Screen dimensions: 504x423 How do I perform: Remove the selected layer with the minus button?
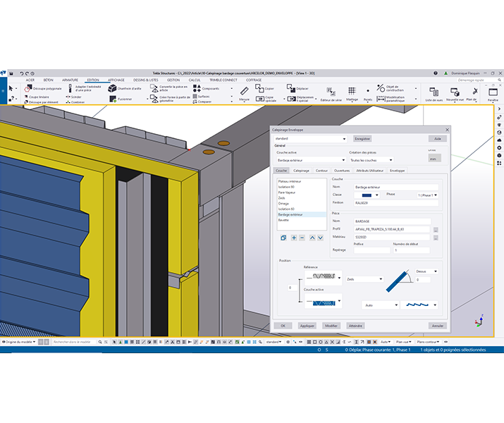[302, 238]
